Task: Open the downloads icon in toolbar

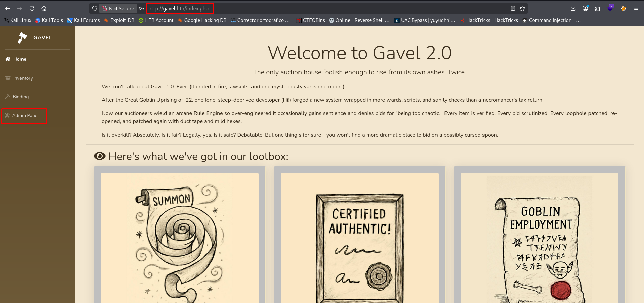Action: [573, 8]
